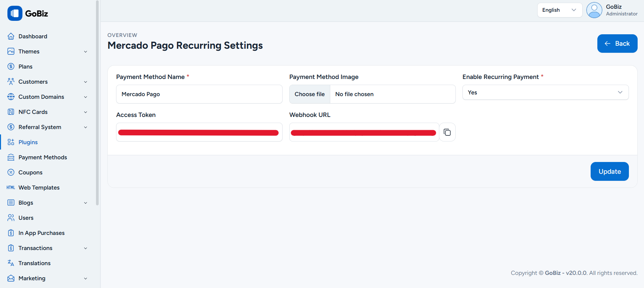The image size is (644, 288).
Task: Expand the Marketing submenu chevron
Action: pos(86,279)
